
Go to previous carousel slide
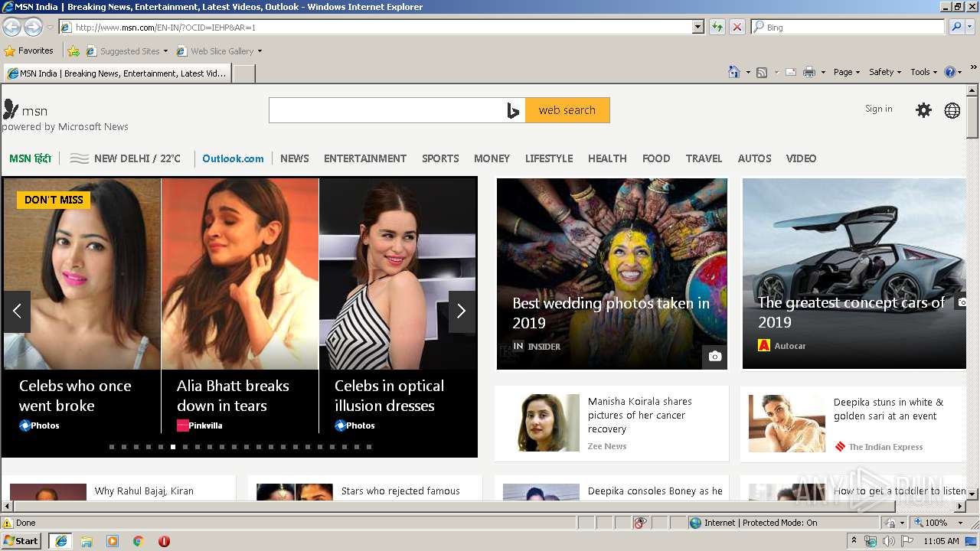[x=17, y=311]
